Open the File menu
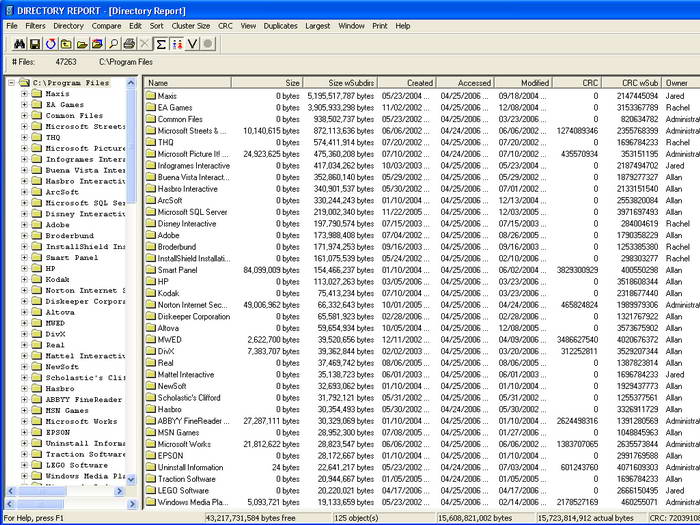 coord(12,26)
